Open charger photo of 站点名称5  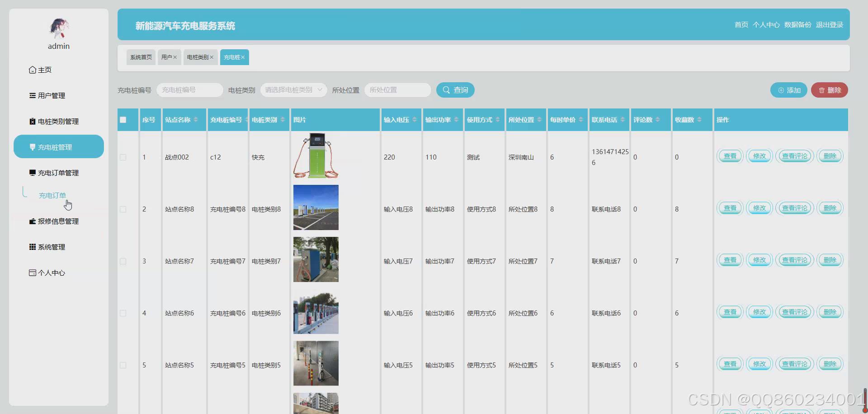coord(316,363)
